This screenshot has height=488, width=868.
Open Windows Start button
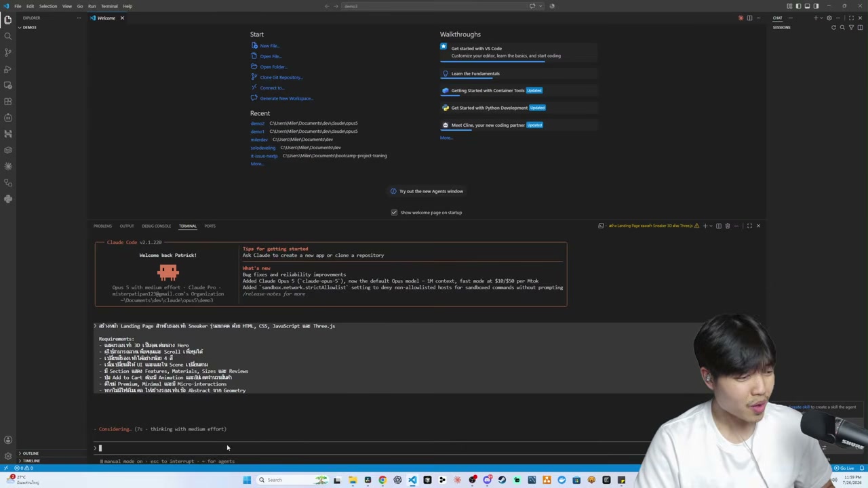click(247, 480)
